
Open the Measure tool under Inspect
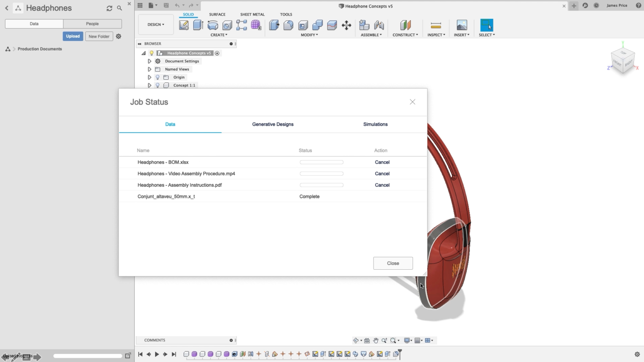436,25
